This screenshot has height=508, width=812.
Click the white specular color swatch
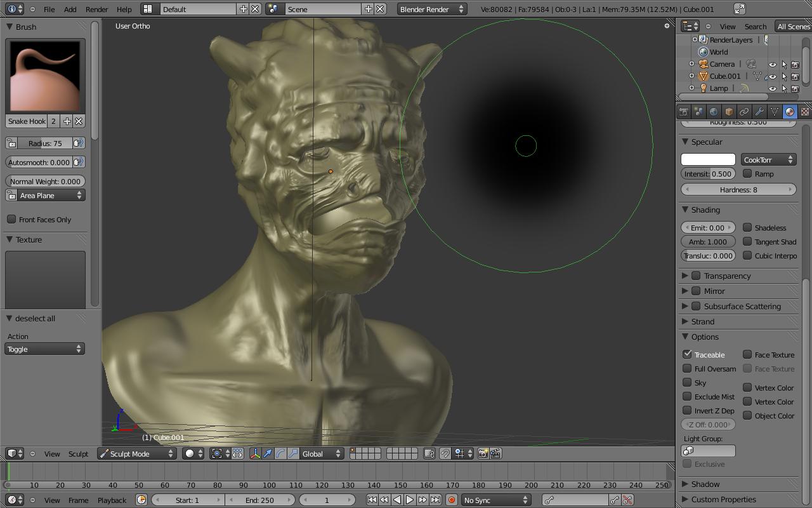708,159
